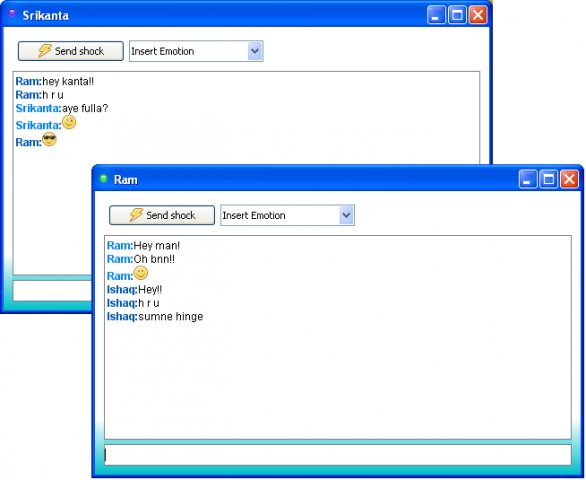Click lightning bolt icon on Srikanta window's Send shock
This screenshot has width=586, height=480.
pyautogui.click(x=45, y=50)
